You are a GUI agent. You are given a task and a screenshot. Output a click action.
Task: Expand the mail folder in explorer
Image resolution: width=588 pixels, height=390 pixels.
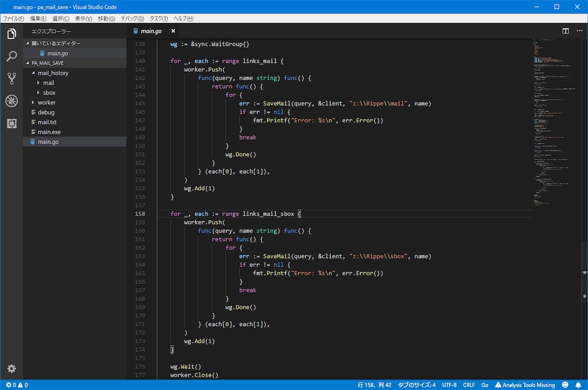click(x=49, y=83)
